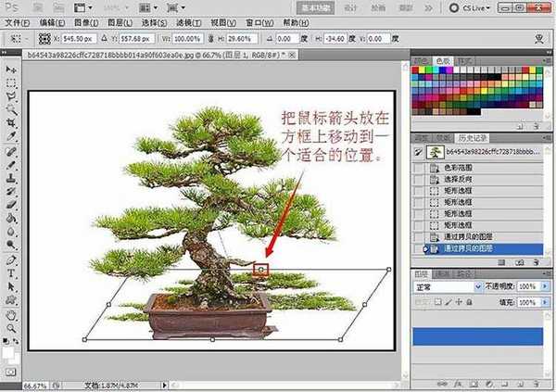
Task: Select the Hand tool
Action: point(11,315)
